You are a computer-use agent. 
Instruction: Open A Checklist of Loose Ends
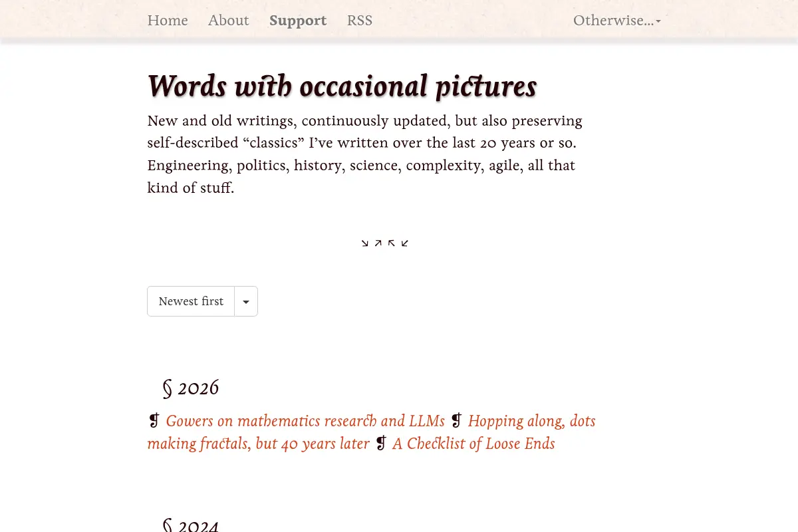tap(473, 444)
